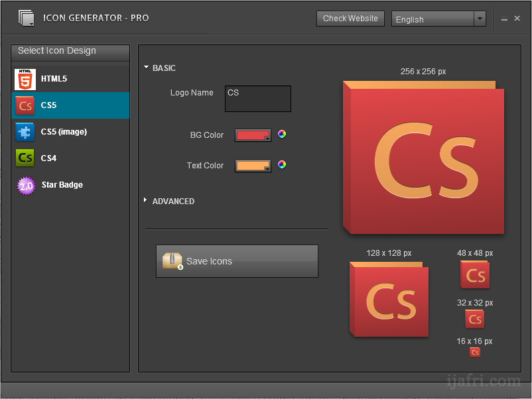
Task: Open the Text Color swatch dropdown
Action: (253, 166)
